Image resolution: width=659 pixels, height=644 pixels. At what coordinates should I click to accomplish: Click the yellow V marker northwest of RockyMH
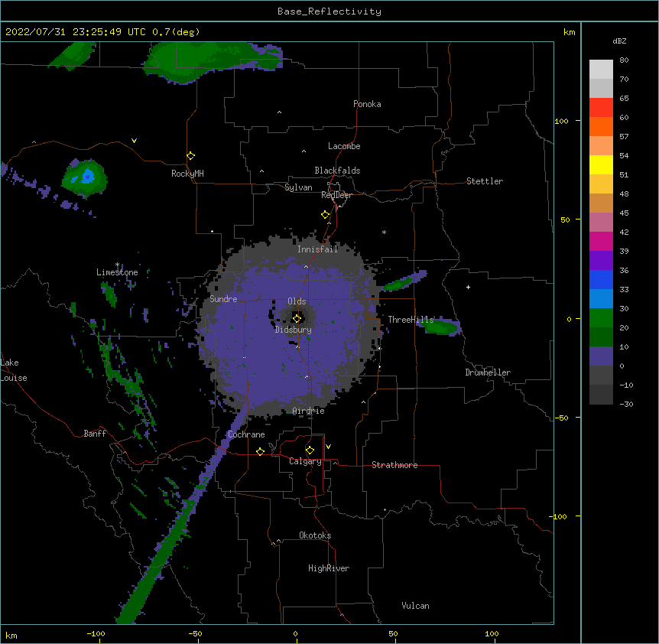coord(134,141)
